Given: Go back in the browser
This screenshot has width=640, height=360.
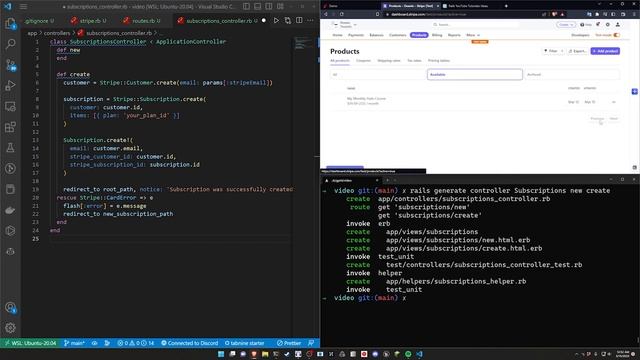Looking at the screenshot, I should tap(325, 14).
